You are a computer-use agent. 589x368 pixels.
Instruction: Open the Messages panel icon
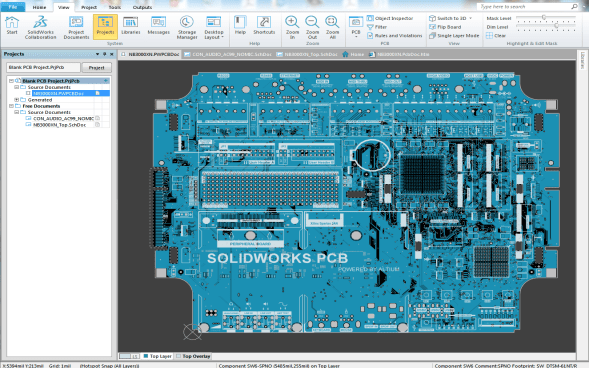click(158, 26)
